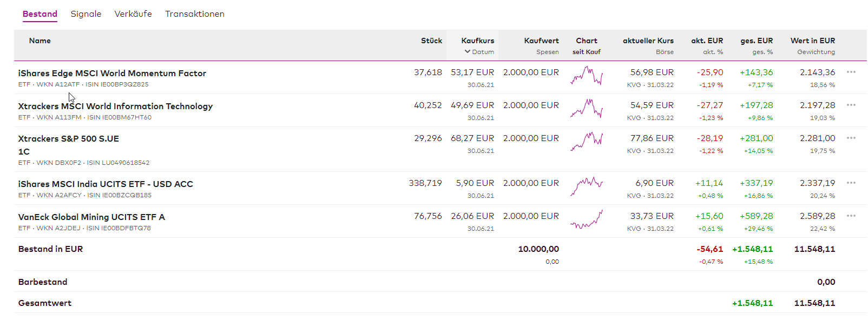Open the mini chart for iShares MSCI India

(587, 187)
